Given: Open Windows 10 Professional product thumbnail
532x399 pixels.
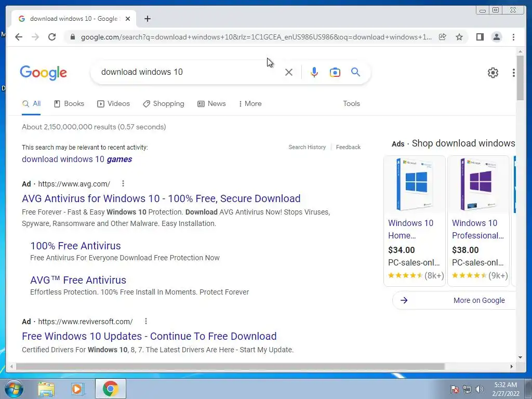Looking at the screenshot, I should 478,185.
